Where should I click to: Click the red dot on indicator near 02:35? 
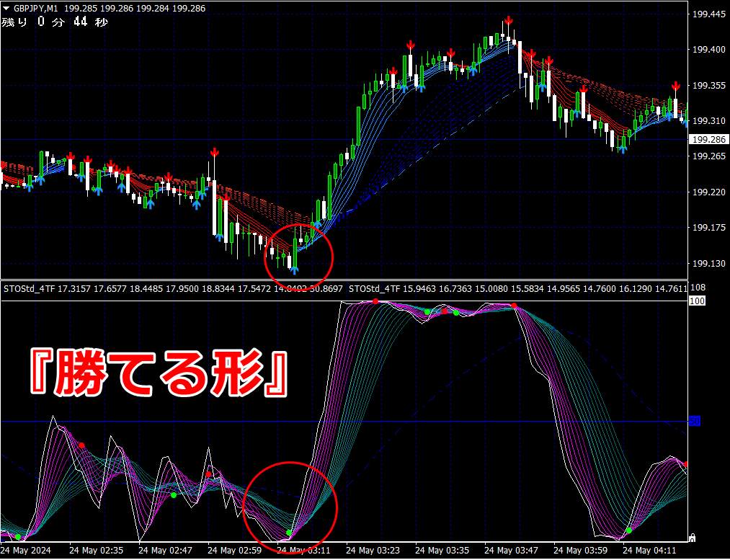click(x=82, y=445)
